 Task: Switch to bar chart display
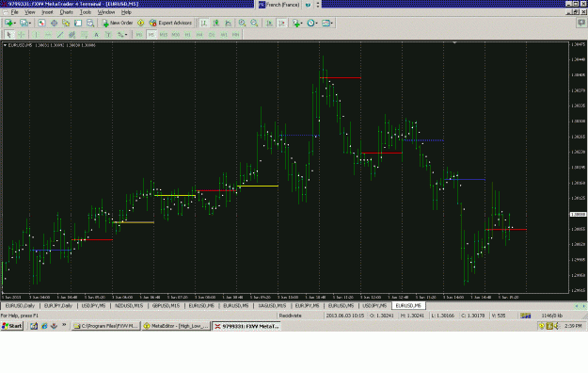point(203,23)
